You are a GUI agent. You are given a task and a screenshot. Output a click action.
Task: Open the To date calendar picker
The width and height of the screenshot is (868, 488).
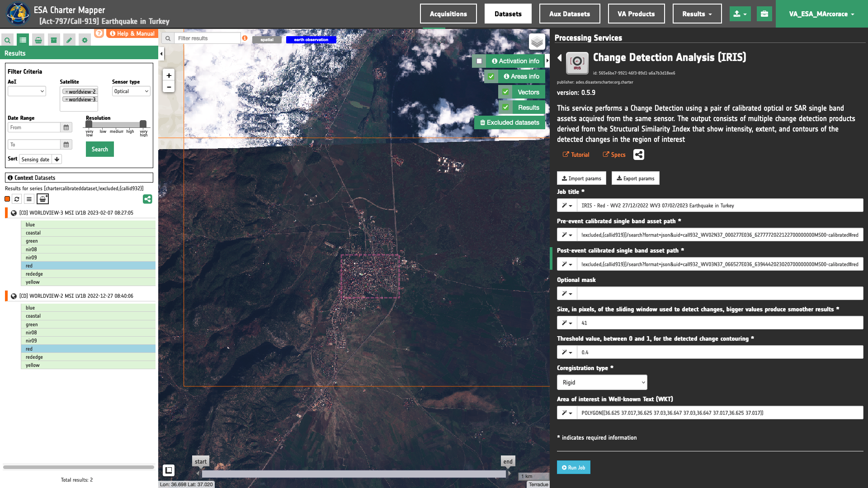pos(66,145)
